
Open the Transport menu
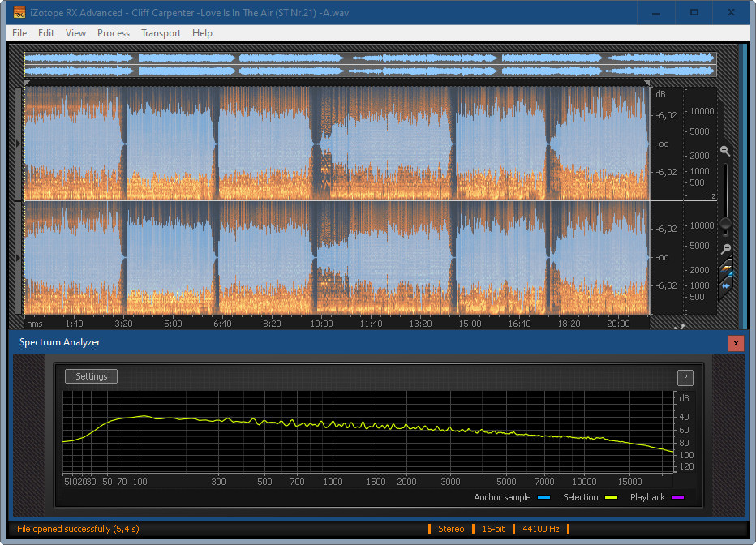click(x=161, y=33)
